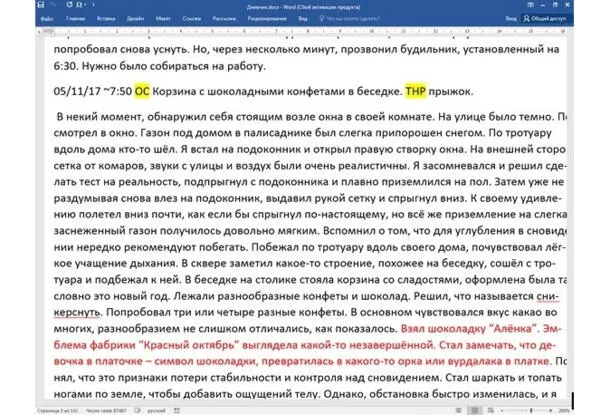Switch to the Вид ribbon tab
Image resolution: width=591 pixels, height=415 pixels.
pyautogui.click(x=303, y=18)
